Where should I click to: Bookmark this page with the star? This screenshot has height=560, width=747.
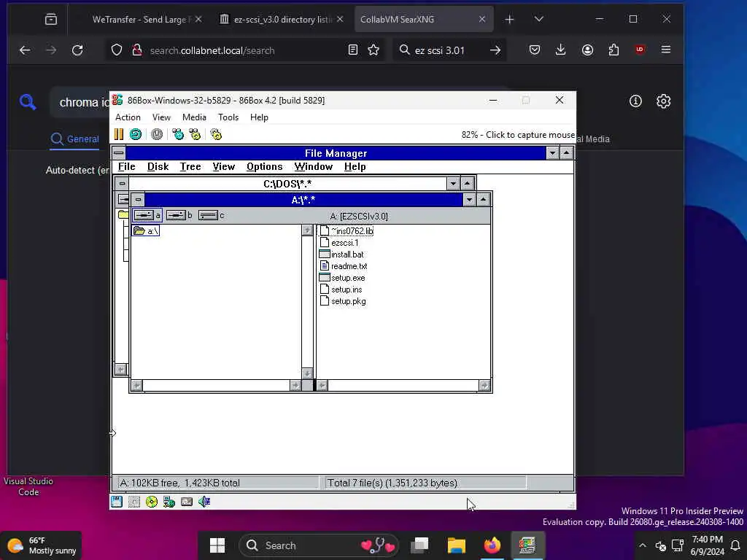373,50
